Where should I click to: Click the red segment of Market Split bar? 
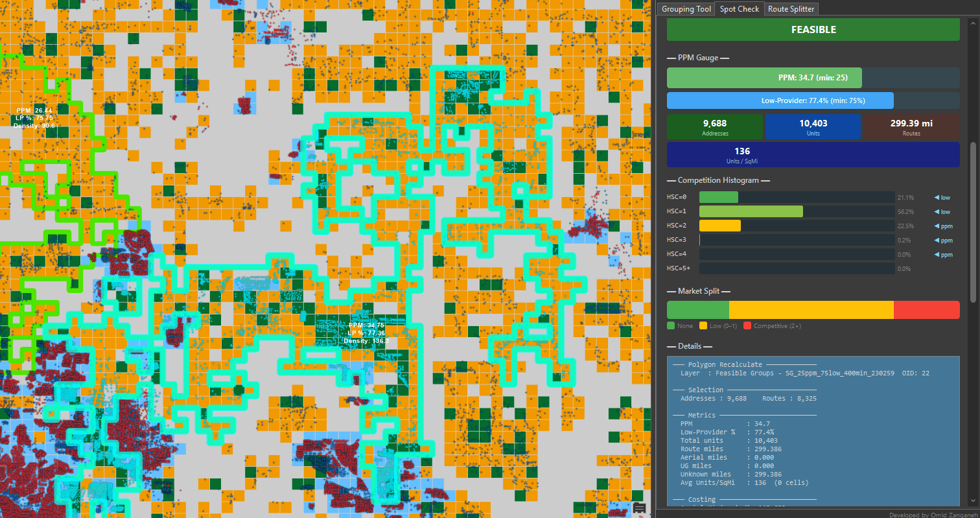[927, 310]
